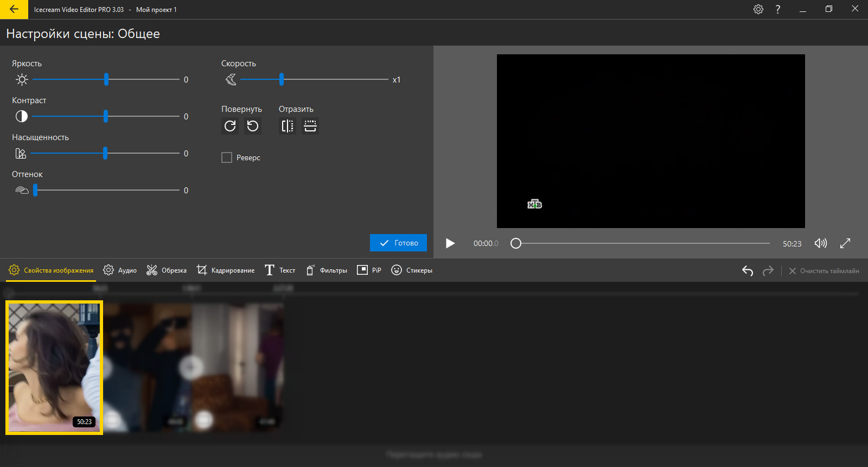Open the settings gear in title bar
Screen dimensions: 868x467
[758, 9]
